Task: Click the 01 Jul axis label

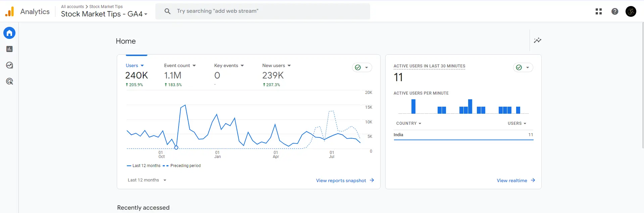Action: (x=332, y=155)
